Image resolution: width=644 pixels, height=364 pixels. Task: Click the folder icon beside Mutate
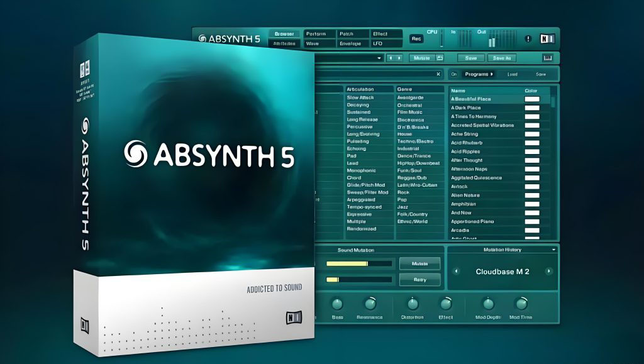tap(440, 58)
